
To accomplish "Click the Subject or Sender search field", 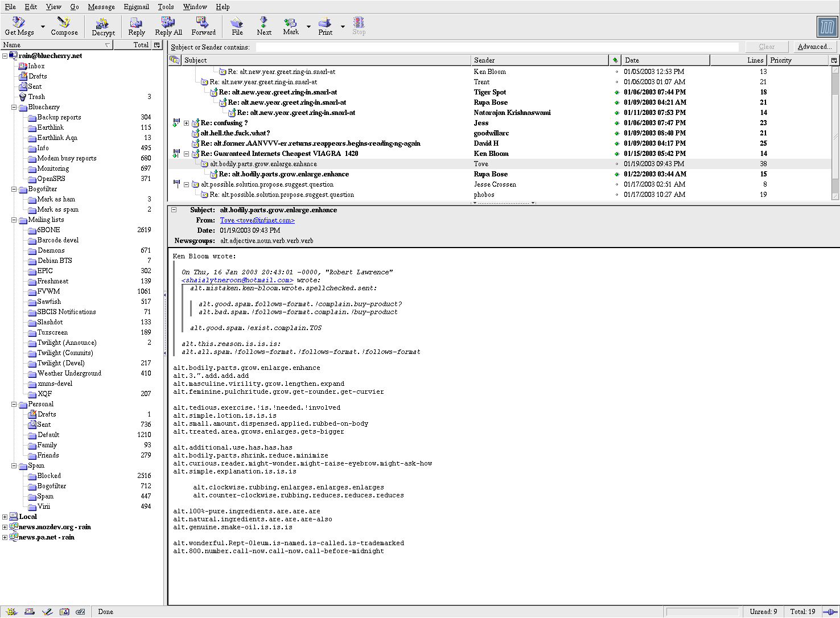I will pos(497,47).
